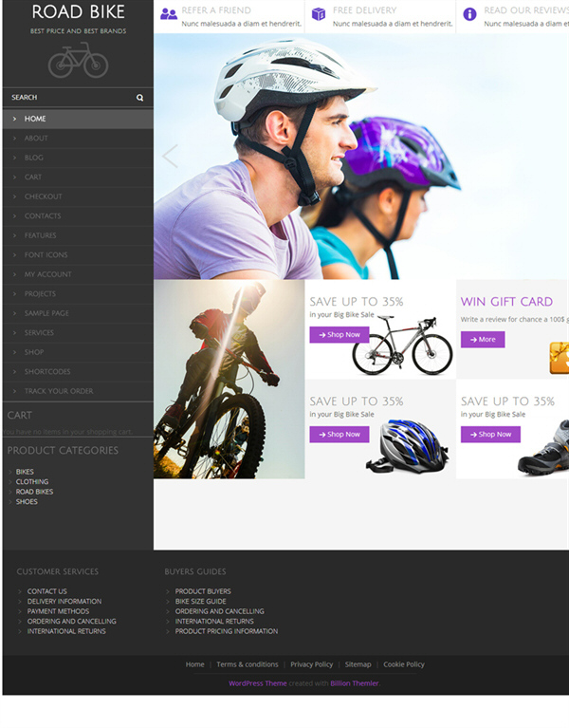Click the Free Delivery box icon
The height and width of the screenshot is (728, 569).
pos(319,14)
